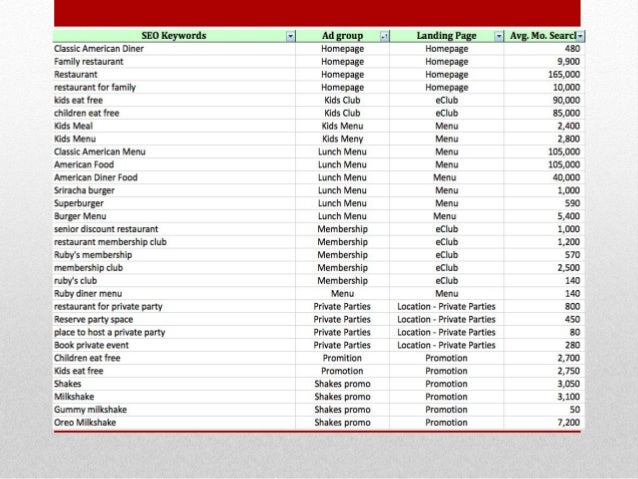
Task: Click the 'Classic American Menu' cell
Action: [x=174, y=152]
